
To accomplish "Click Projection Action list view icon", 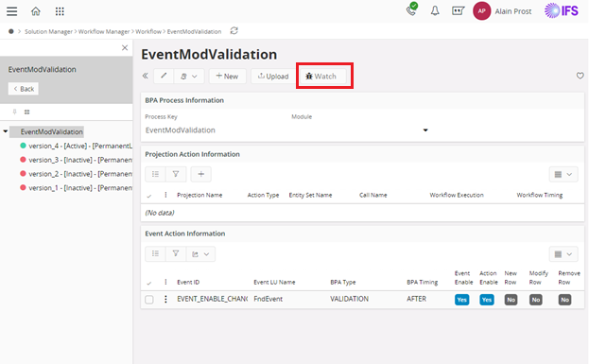I will 155,174.
